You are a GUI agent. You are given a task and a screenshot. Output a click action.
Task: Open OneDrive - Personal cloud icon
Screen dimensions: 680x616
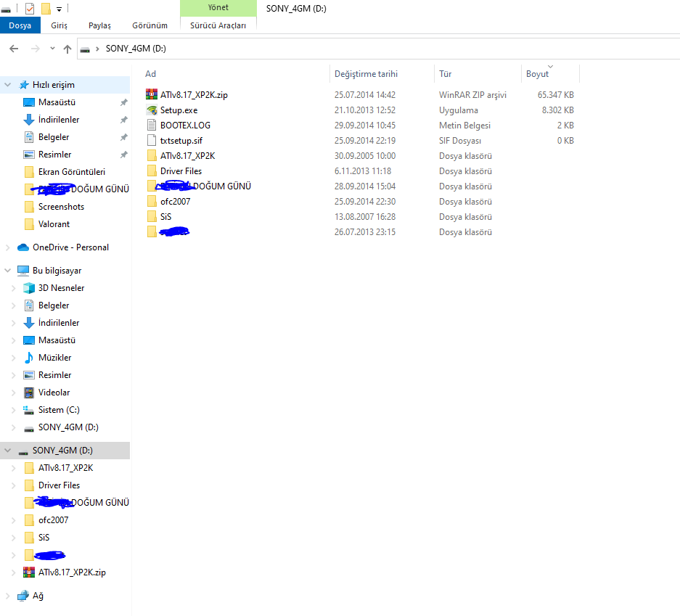(23, 247)
